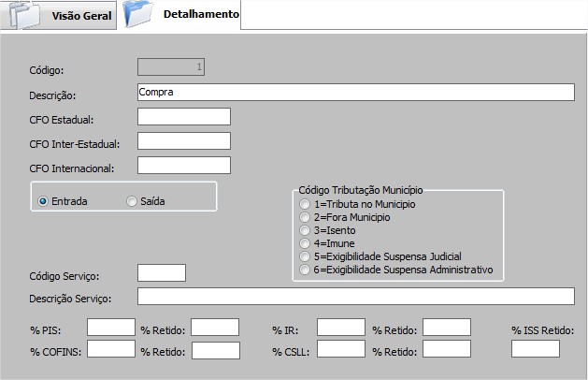
Task: Click the % PIS input field
Action: [x=110, y=327]
